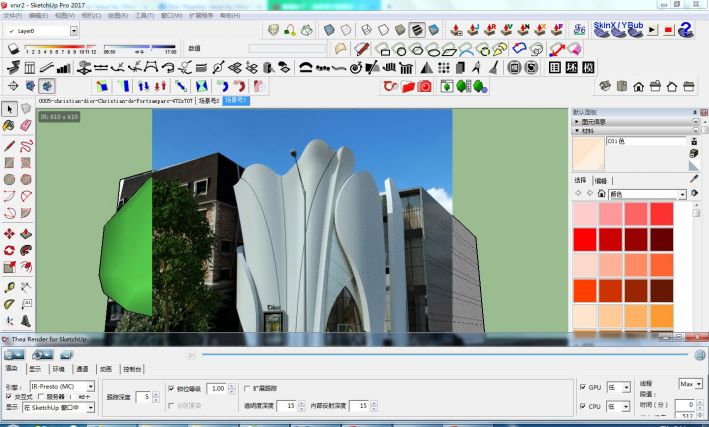Click the home view house icon

(638, 86)
